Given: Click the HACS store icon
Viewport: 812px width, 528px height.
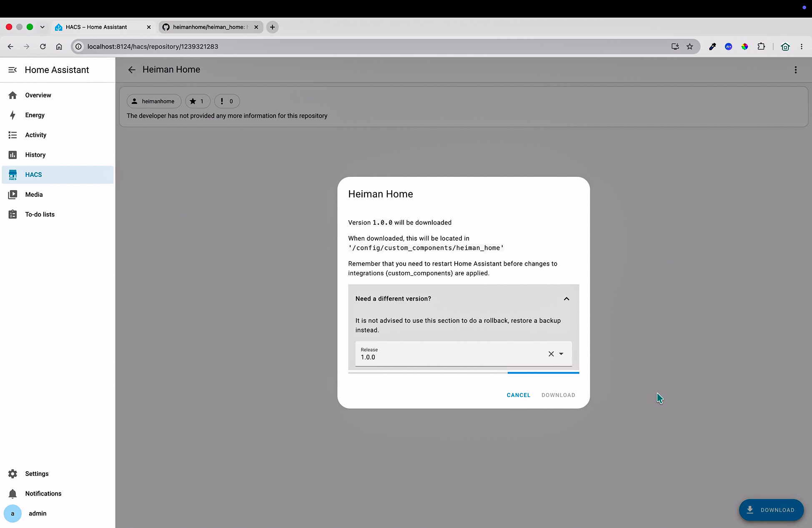Looking at the screenshot, I should click(x=13, y=175).
